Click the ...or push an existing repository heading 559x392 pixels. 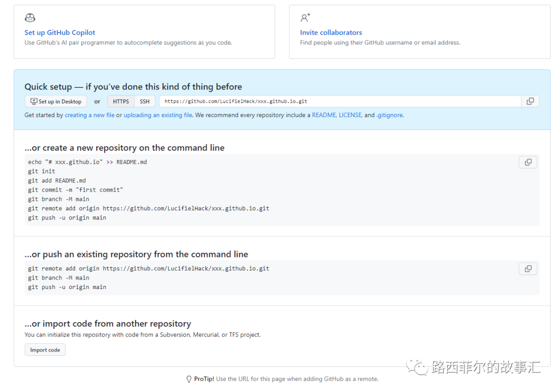click(x=136, y=254)
